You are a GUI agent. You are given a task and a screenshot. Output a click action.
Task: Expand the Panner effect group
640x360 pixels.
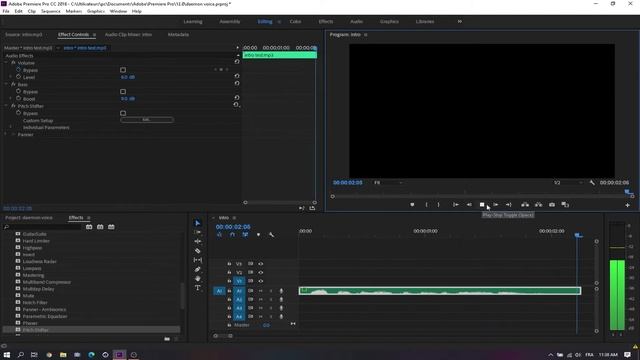click(x=6, y=134)
